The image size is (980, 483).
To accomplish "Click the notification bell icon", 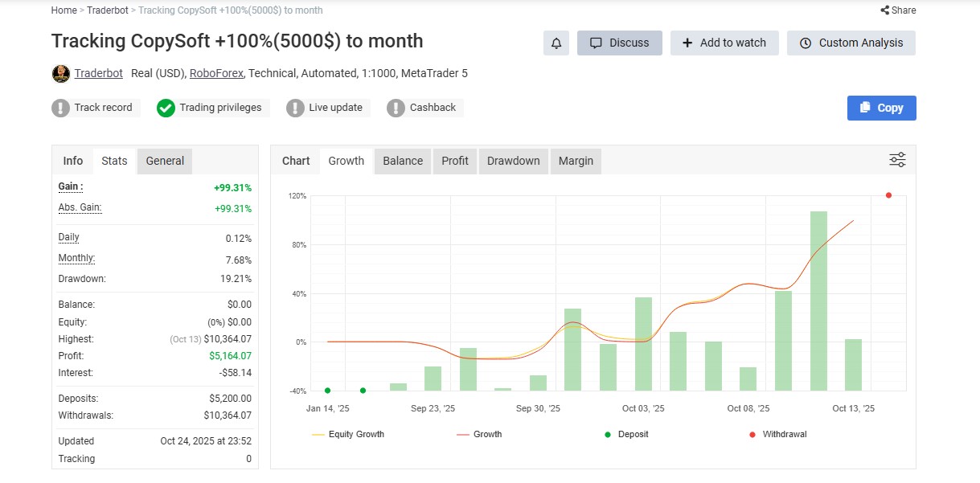I will coord(556,43).
